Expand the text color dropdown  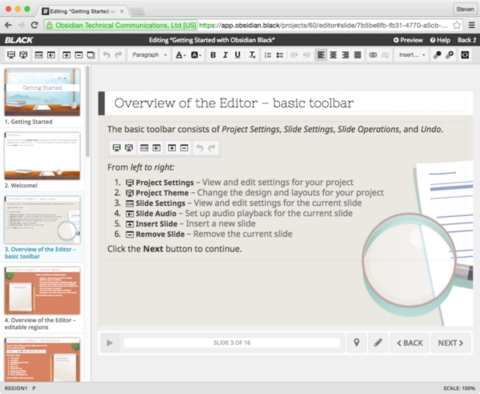181,55
